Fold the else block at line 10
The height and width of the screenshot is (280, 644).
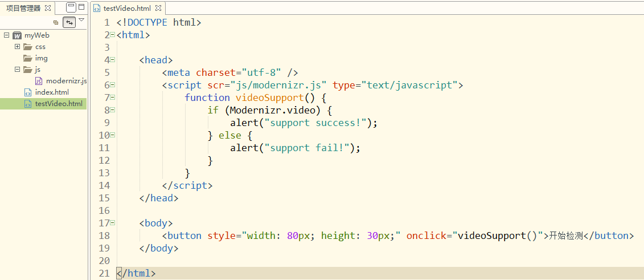tap(113, 135)
